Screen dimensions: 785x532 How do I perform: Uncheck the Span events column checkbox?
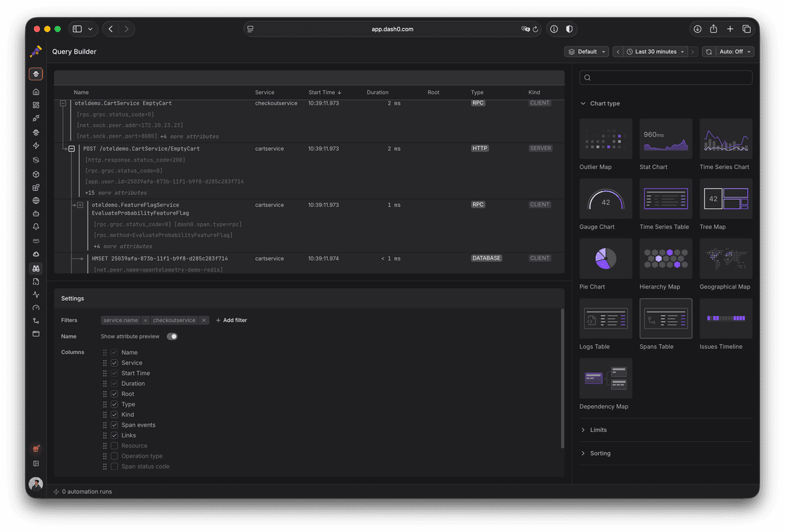[114, 425]
